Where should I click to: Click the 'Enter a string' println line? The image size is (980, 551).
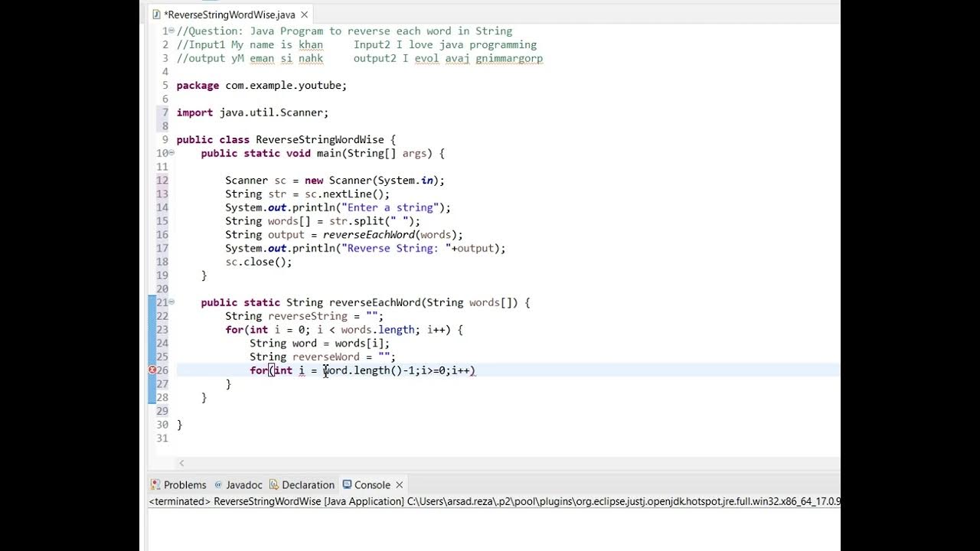coord(338,208)
